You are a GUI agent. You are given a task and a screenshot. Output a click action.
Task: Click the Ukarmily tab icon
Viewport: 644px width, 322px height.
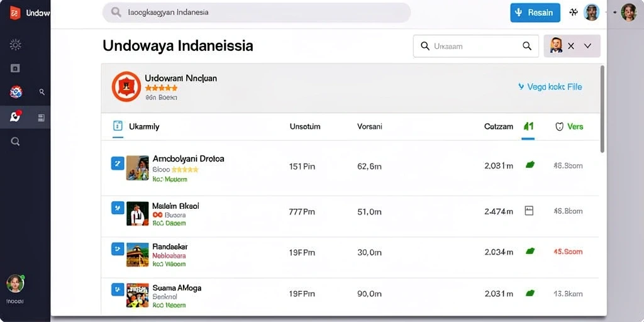[x=118, y=126]
